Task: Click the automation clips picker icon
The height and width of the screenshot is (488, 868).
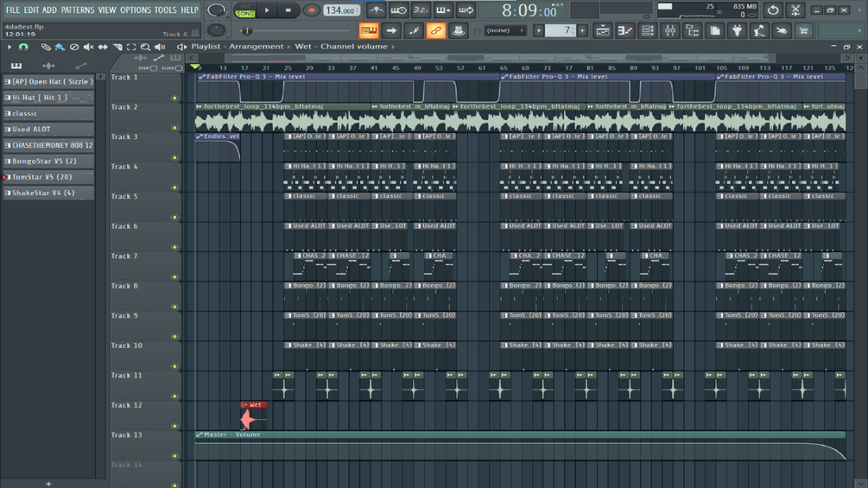Action: 81,66
